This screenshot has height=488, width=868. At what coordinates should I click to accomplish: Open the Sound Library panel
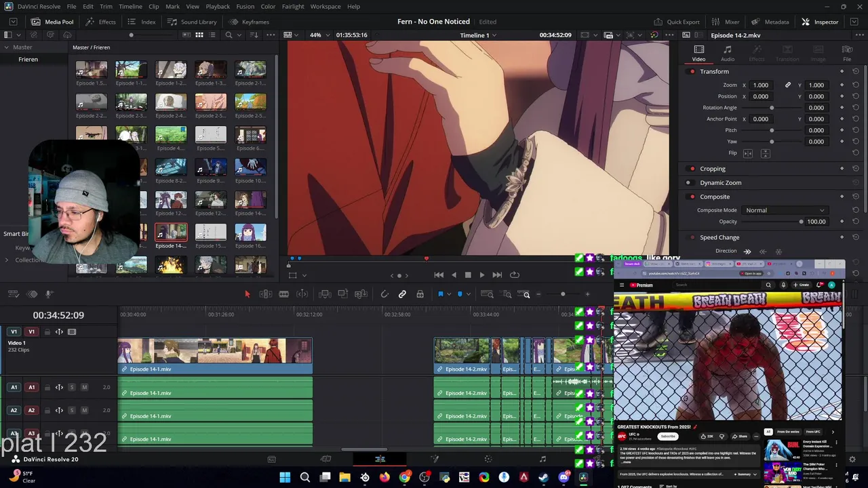(192, 22)
